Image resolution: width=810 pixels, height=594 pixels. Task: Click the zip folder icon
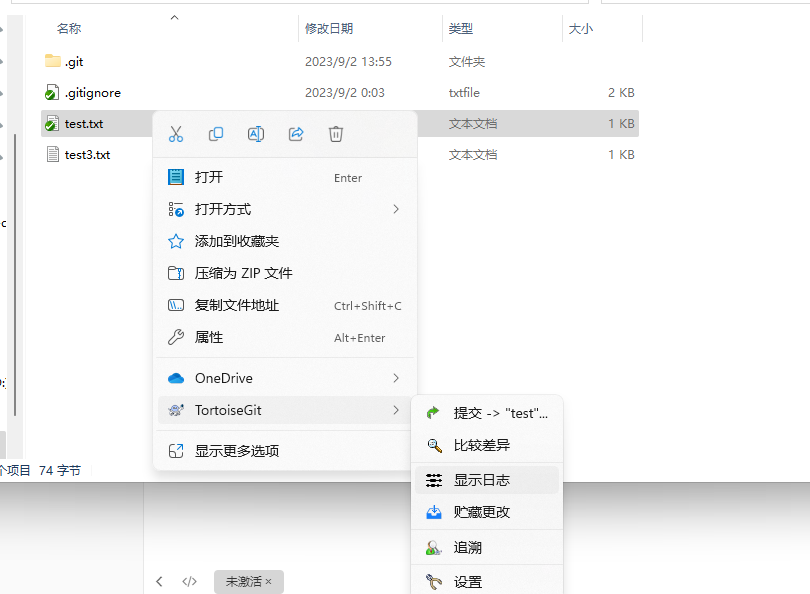[176, 273]
